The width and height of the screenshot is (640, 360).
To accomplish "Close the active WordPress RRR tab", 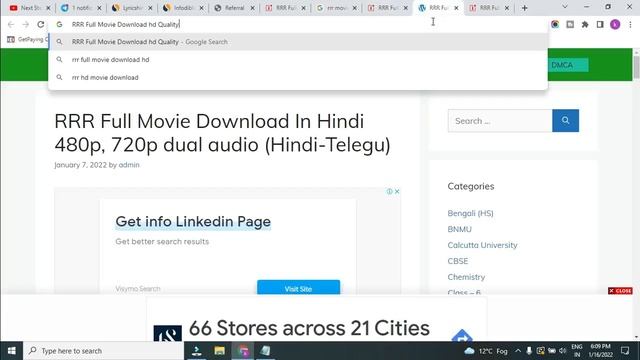I will 456,8.
